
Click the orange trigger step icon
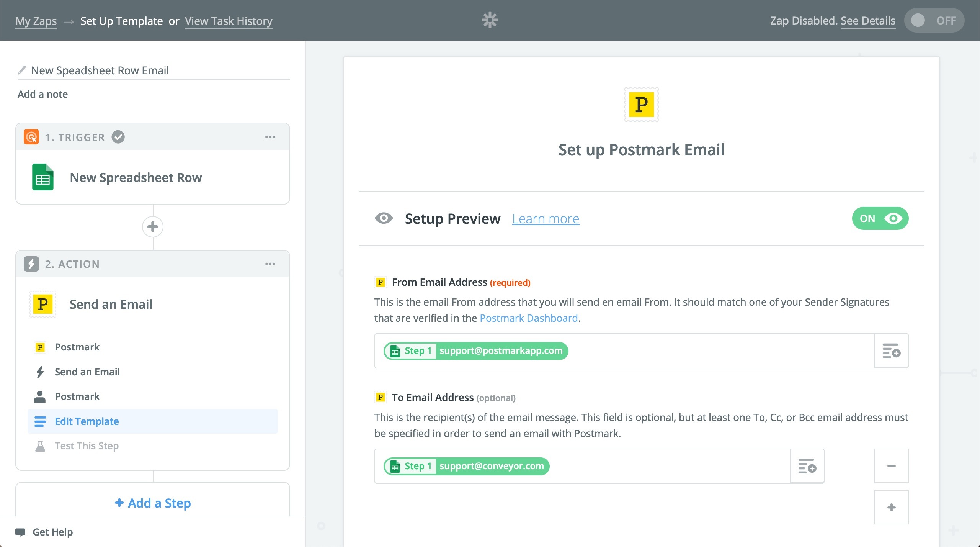(31, 137)
